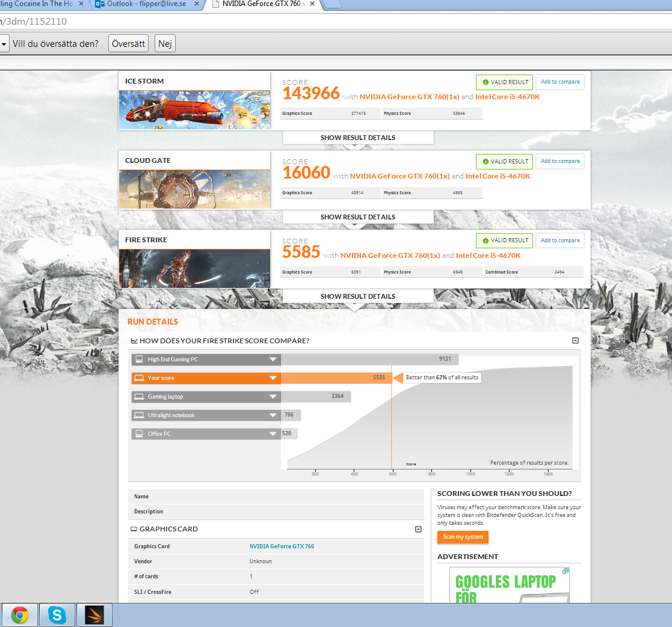Image resolution: width=672 pixels, height=627 pixels.
Task: Expand the Office PC dropdown arrow
Action: click(x=273, y=434)
